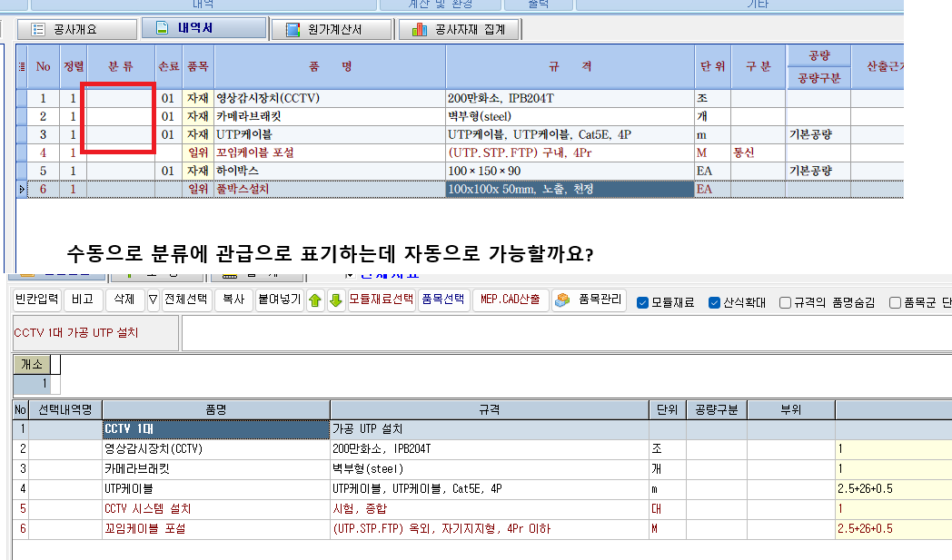
Task: Click the row 6 current-row arrow indicator
Action: coord(22,189)
